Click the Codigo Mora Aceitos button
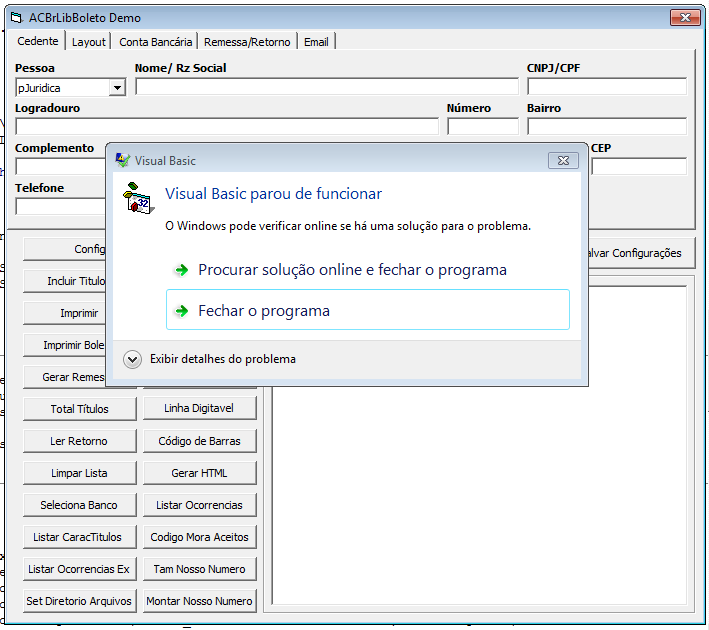The width and height of the screenshot is (709, 630). coord(199,537)
